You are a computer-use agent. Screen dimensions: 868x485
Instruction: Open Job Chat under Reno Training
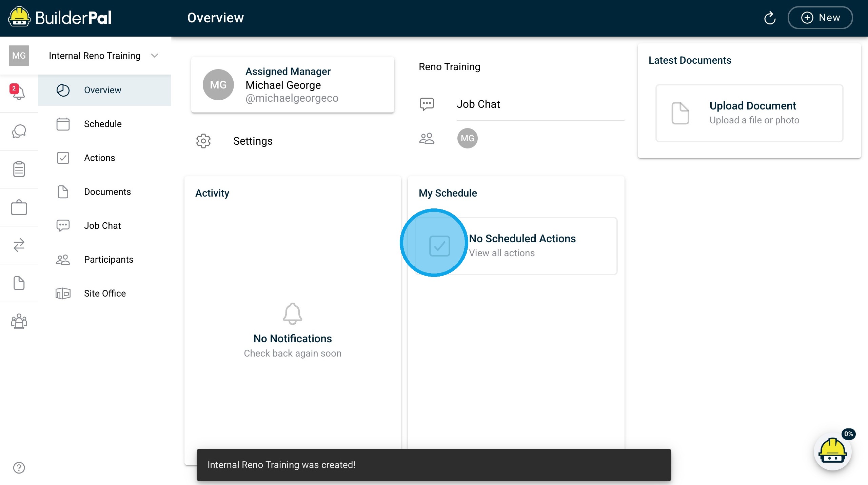(x=478, y=104)
